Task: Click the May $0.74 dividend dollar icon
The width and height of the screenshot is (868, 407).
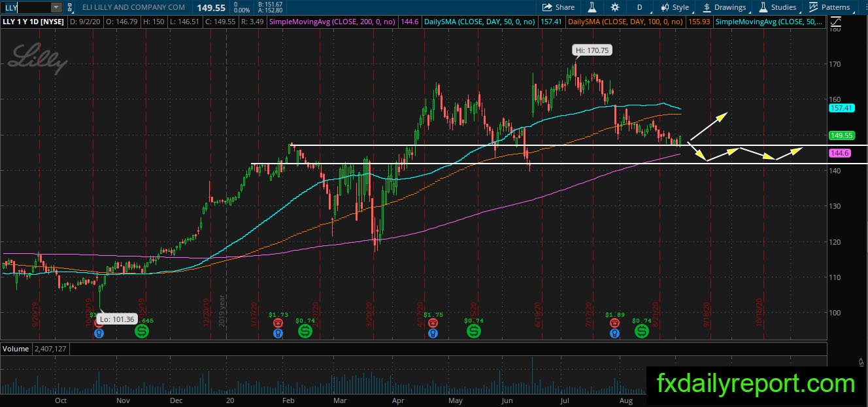Action: click(474, 332)
